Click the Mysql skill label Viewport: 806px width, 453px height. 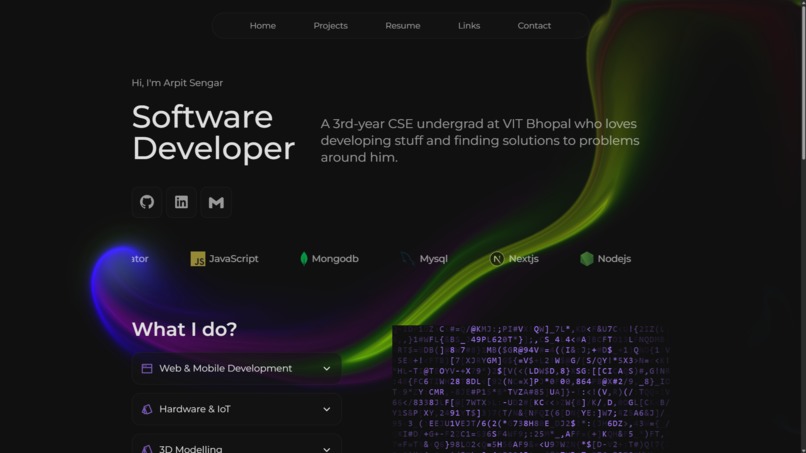point(433,259)
